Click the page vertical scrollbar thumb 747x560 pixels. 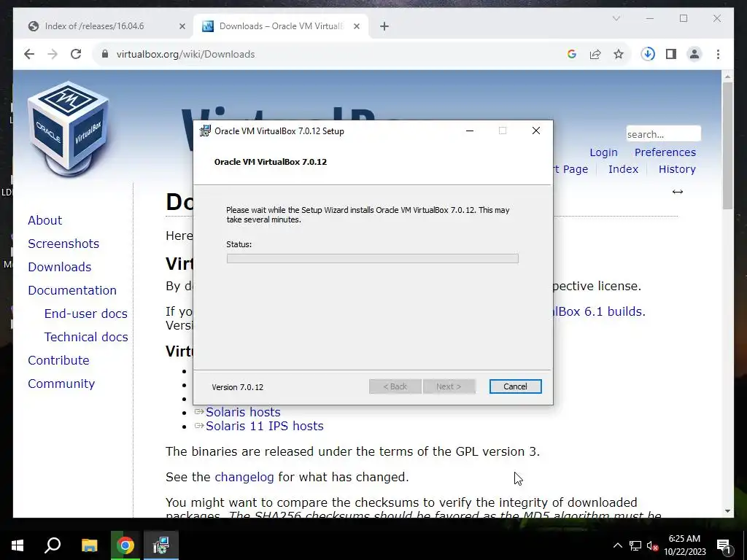pos(727,145)
